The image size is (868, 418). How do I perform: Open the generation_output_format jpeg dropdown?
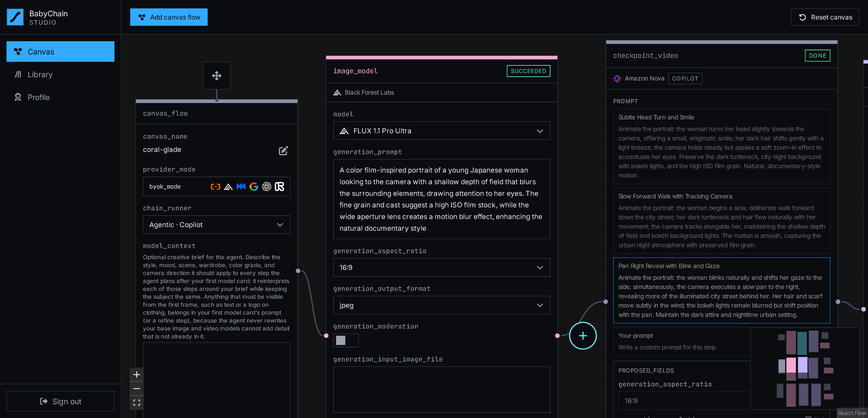click(x=441, y=305)
